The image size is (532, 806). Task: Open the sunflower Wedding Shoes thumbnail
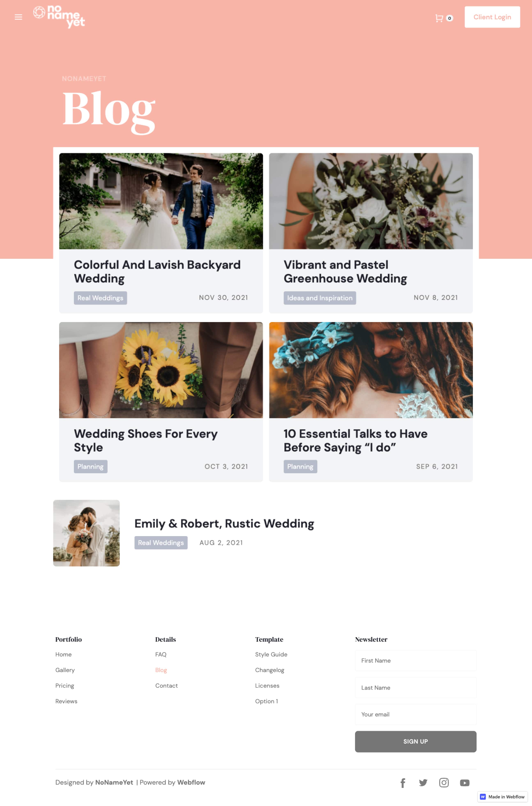coord(161,370)
